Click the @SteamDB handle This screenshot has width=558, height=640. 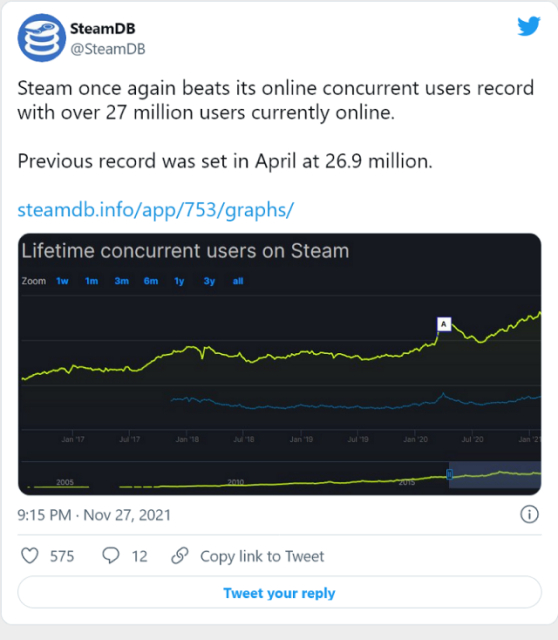[108, 49]
